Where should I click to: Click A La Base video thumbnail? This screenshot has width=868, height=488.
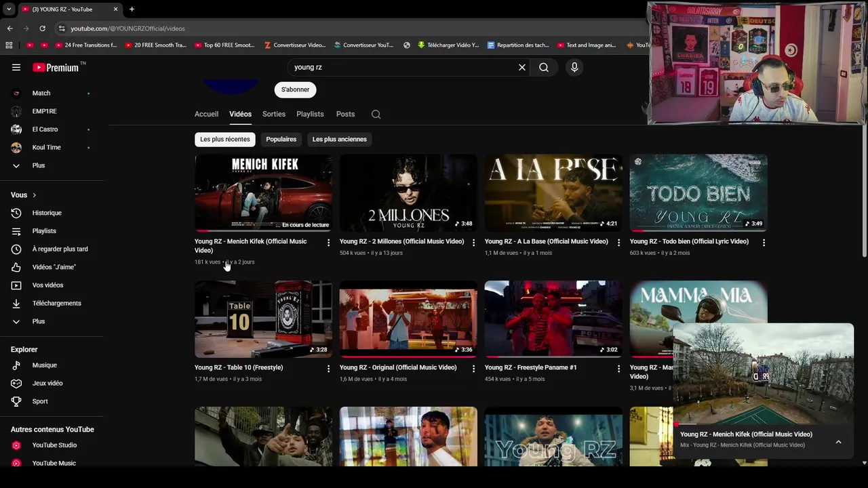(x=553, y=193)
